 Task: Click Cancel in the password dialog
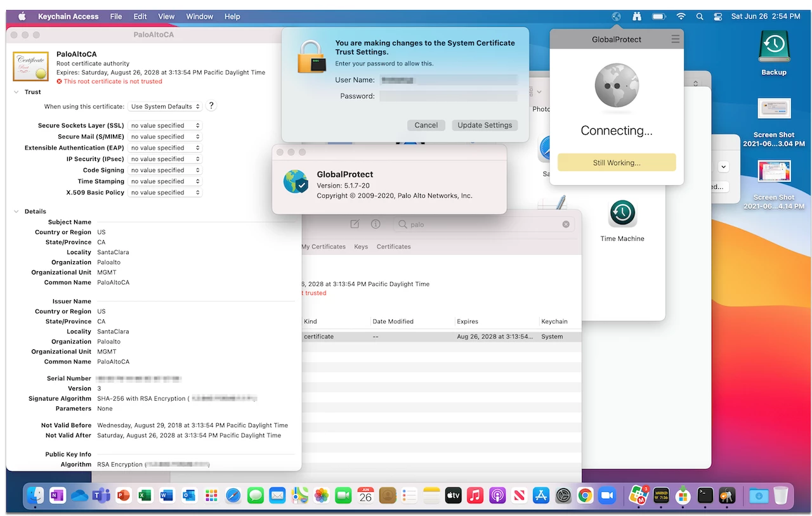tap(426, 125)
